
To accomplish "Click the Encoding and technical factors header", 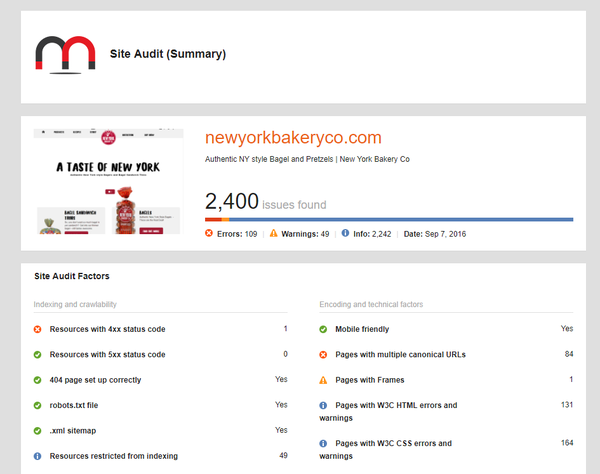I will pos(371,304).
